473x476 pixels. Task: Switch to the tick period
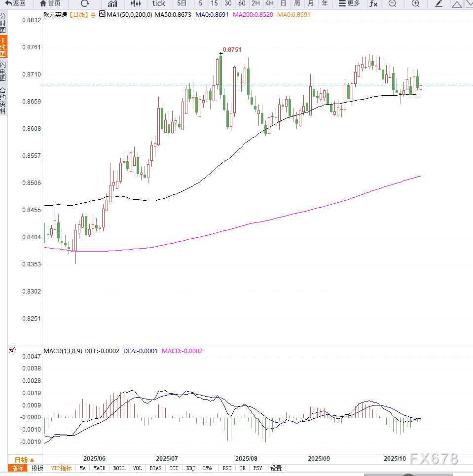(158, 3)
